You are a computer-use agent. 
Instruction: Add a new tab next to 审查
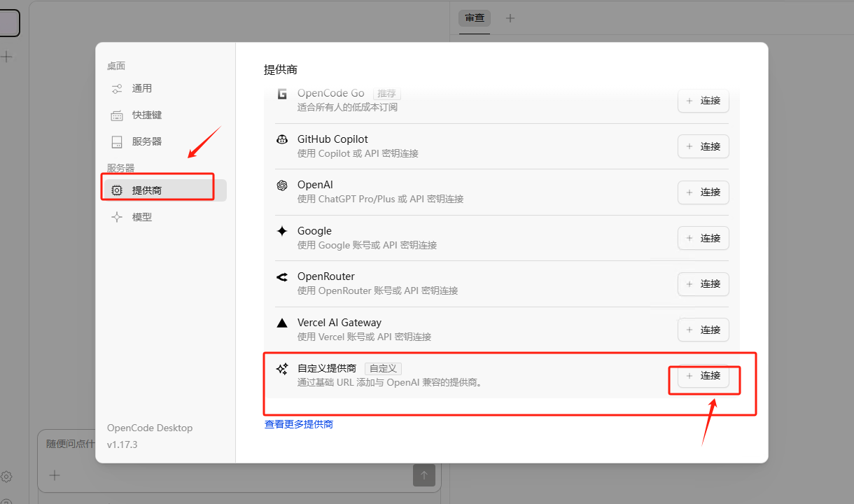510,18
